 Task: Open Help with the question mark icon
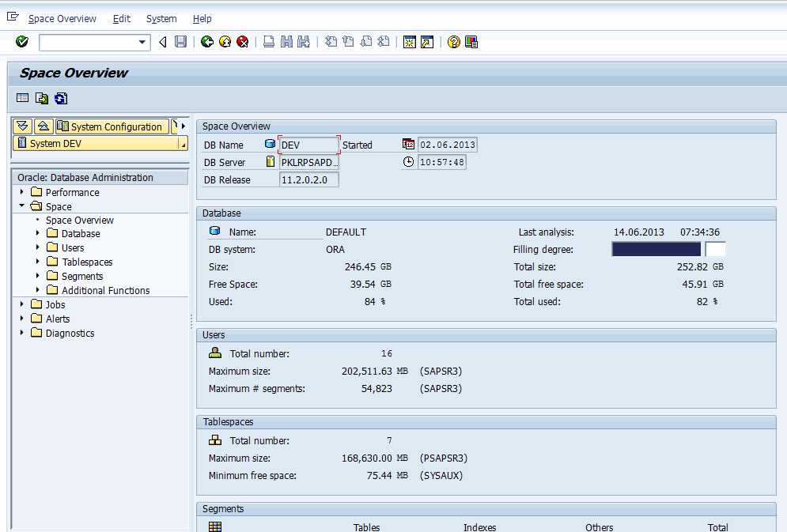pyautogui.click(x=453, y=42)
